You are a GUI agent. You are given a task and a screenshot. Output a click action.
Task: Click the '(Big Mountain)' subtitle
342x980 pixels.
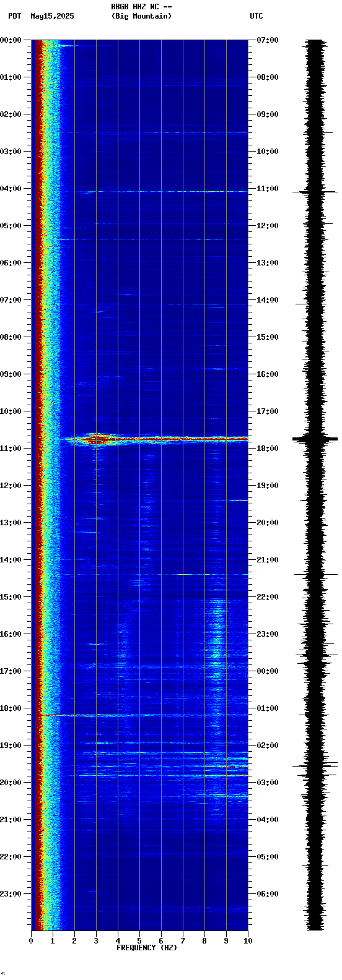[142, 16]
